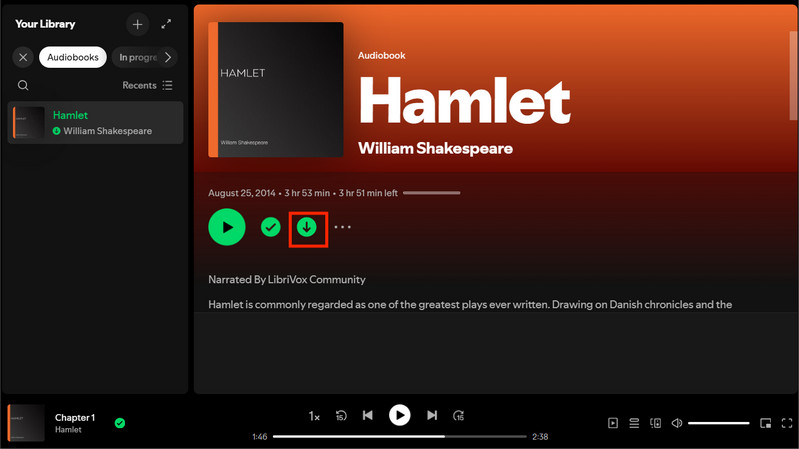The width and height of the screenshot is (799, 449).
Task: Click the audiobook listening progress bar
Action: point(432,193)
